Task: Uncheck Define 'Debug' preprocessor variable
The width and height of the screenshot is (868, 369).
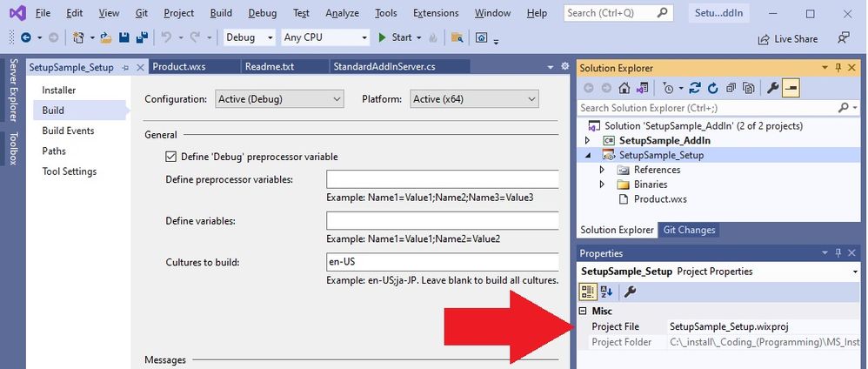Action: click(171, 157)
